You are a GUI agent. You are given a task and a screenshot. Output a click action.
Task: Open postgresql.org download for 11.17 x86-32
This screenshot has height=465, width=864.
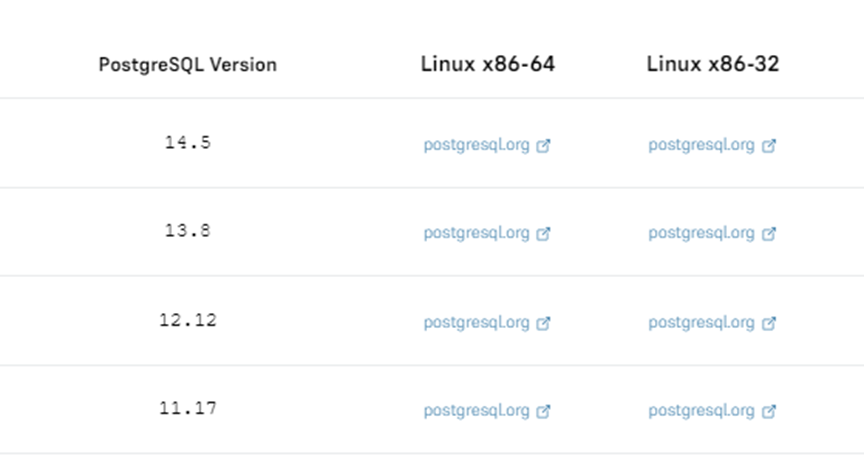(x=701, y=411)
